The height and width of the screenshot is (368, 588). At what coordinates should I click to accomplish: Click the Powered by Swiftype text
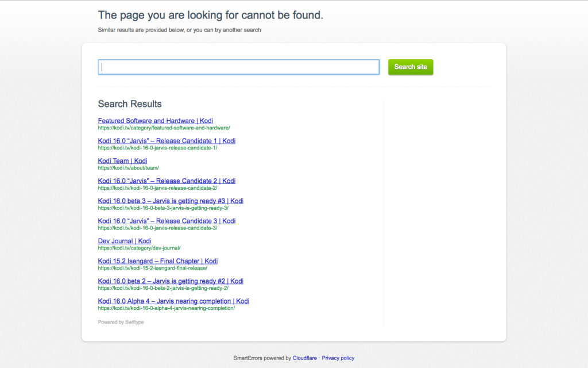121,323
